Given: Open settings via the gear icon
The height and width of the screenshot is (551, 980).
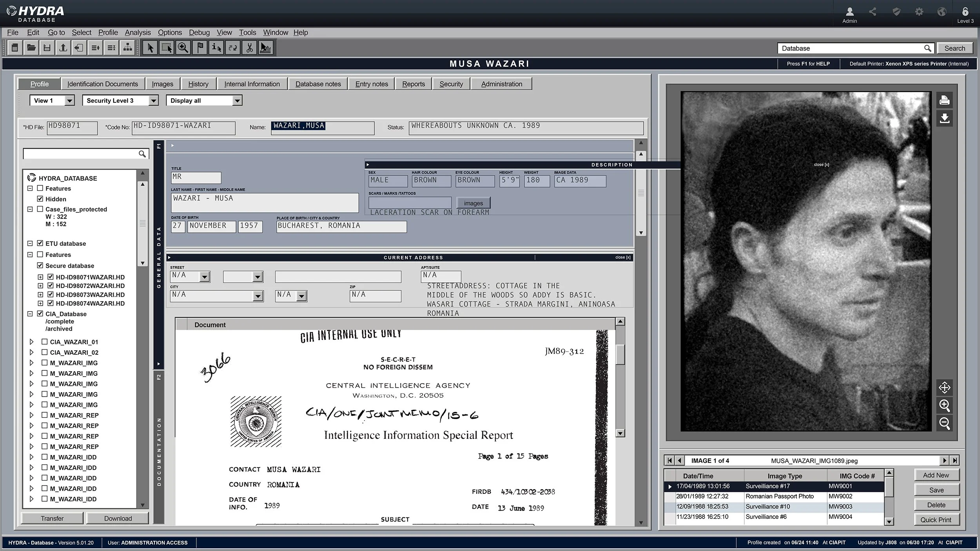Looking at the screenshot, I should 919,12.
